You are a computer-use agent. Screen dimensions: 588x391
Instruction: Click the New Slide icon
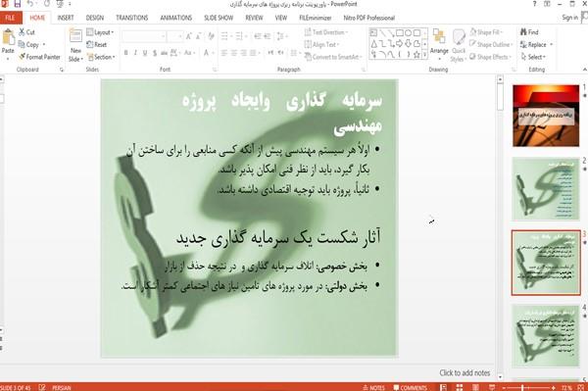[75, 36]
